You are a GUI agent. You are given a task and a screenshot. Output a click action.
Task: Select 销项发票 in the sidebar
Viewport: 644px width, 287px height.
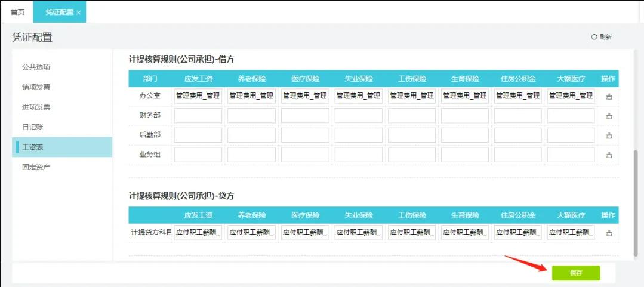click(36, 87)
